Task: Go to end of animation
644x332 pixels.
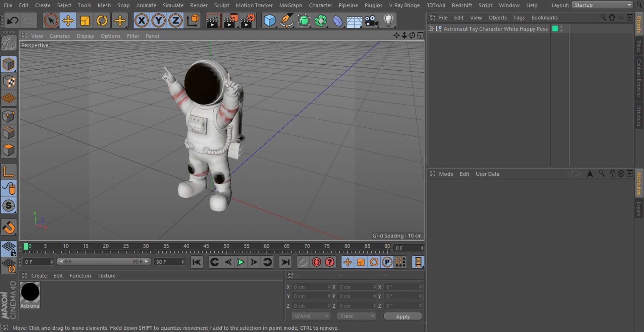Action: pyautogui.click(x=285, y=262)
